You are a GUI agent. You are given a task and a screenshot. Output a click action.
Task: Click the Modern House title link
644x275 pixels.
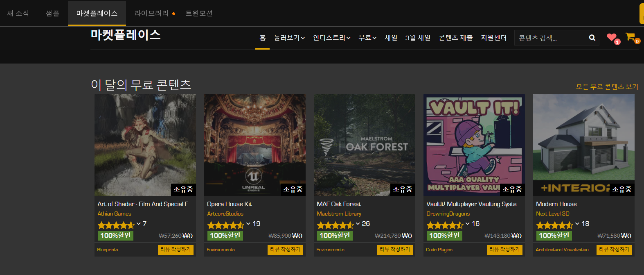[x=556, y=204]
